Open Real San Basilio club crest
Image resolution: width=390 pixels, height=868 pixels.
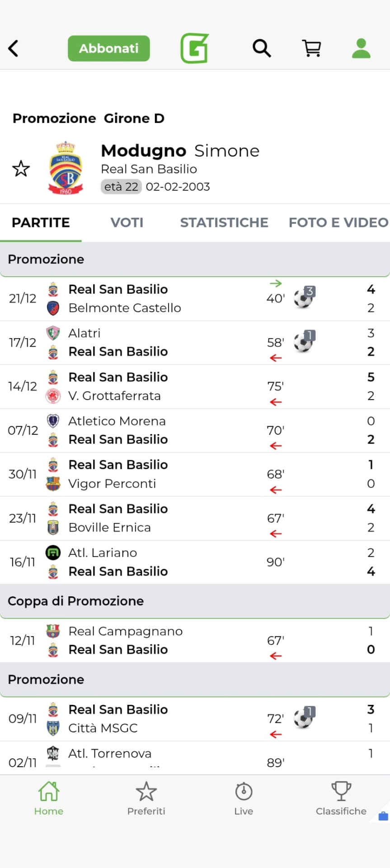click(x=66, y=168)
